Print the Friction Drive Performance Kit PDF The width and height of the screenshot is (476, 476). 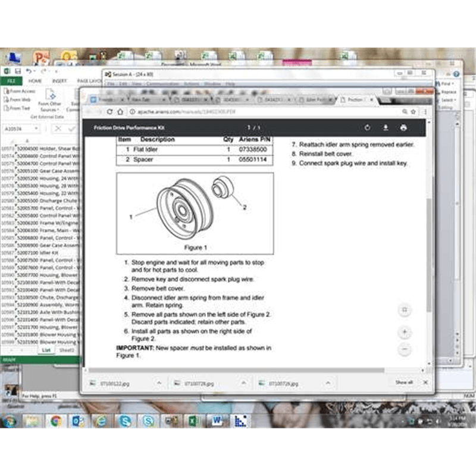click(x=403, y=128)
